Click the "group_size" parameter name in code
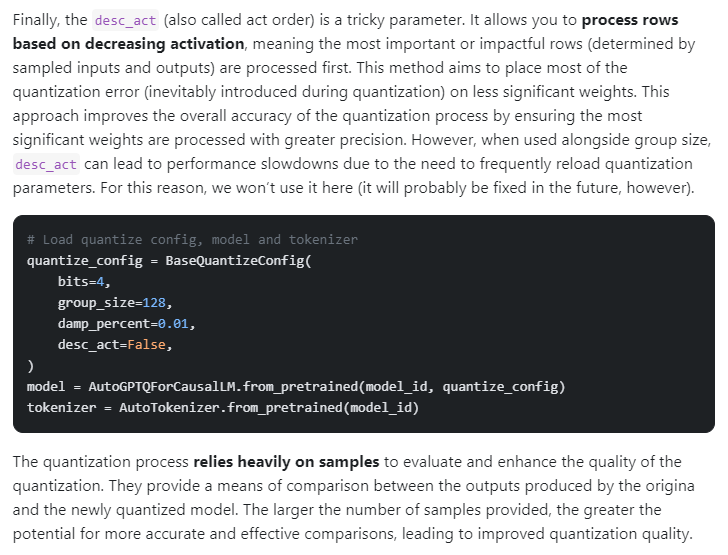The height and width of the screenshot is (555, 728). (x=97, y=303)
